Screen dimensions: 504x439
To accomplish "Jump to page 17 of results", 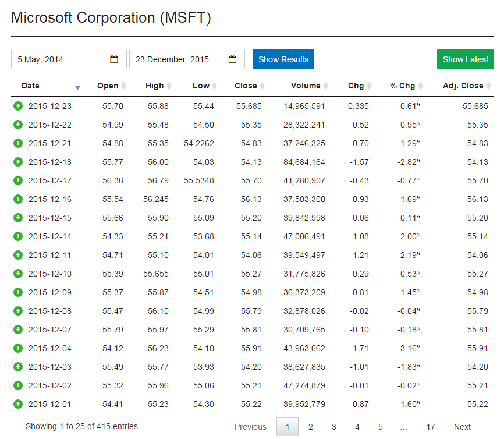I will point(430,427).
